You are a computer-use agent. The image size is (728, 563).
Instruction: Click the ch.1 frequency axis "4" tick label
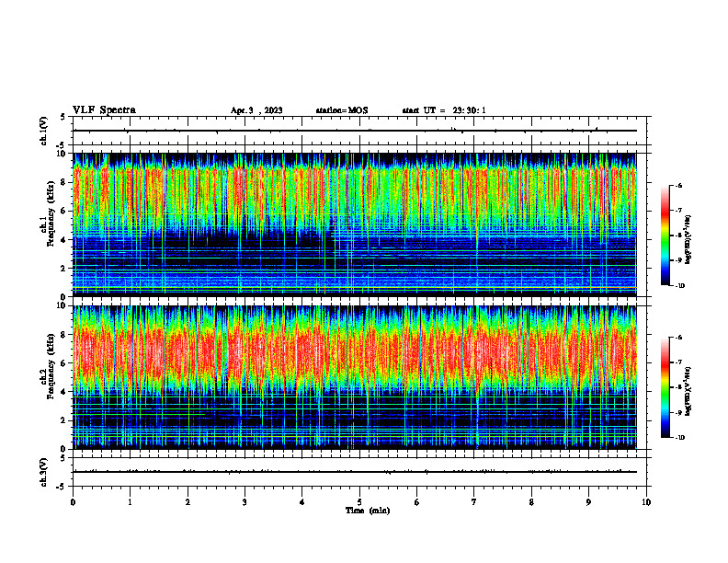pos(63,240)
